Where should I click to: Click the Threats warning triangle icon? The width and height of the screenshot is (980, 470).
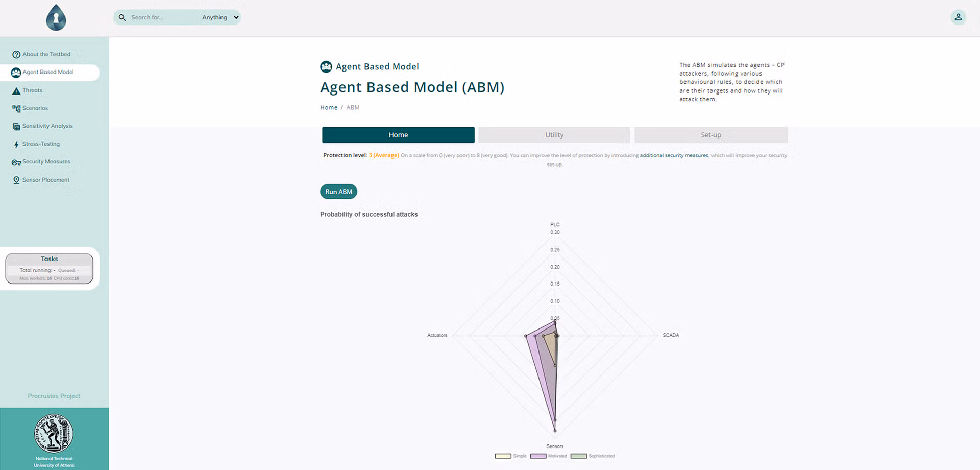tap(16, 91)
